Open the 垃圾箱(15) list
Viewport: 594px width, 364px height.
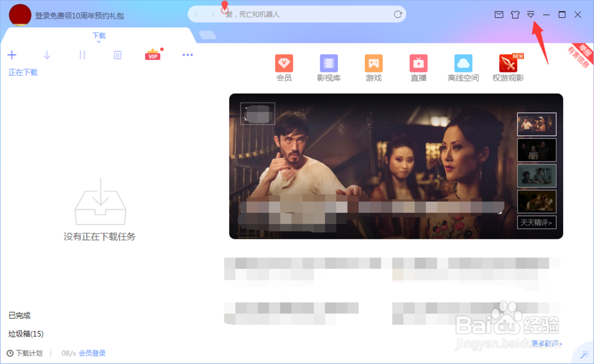(x=26, y=334)
